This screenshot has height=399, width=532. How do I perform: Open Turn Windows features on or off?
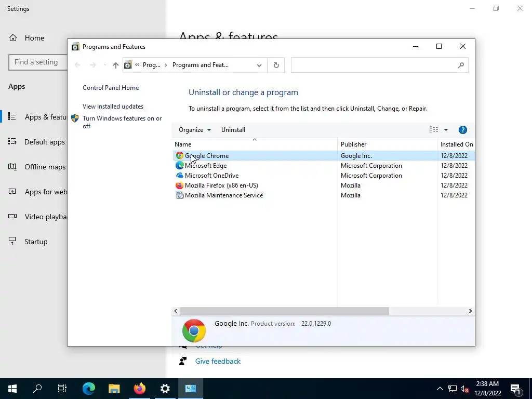(122, 122)
